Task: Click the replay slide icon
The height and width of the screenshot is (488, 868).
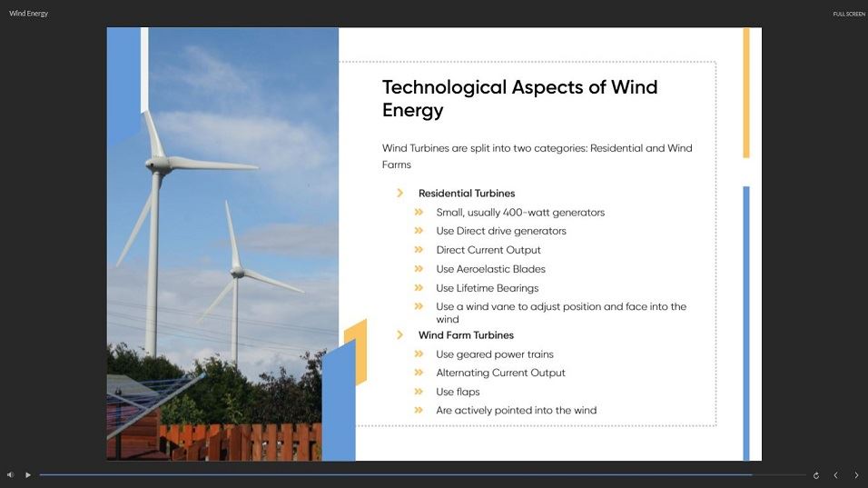Action: coord(816,475)
